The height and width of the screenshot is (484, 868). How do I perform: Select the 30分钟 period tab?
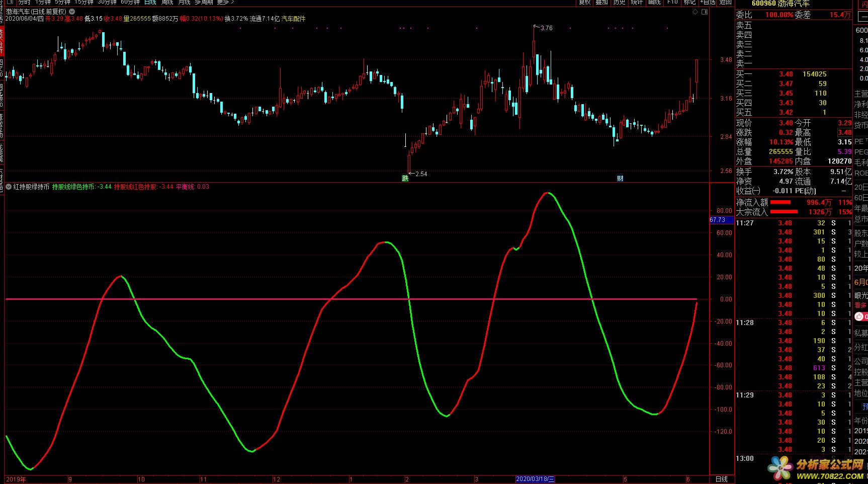coord(107,2)
